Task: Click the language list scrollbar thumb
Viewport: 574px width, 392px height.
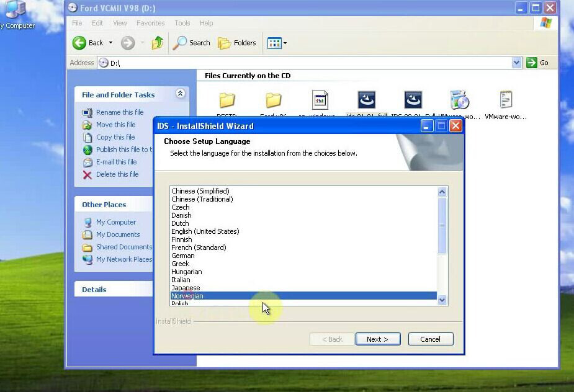Action: pyautogui.click(x=442, y=226)
